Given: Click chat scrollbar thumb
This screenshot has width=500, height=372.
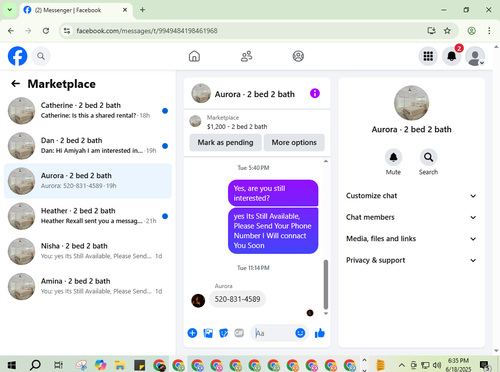Looking at the screenshot, I should point(326,284).
